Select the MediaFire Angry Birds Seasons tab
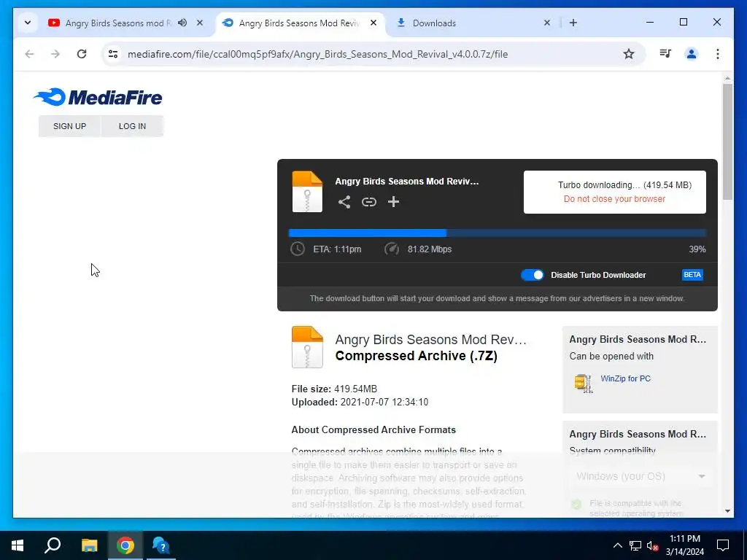Viewport: 747px width, 560px height. coord(299,23)
